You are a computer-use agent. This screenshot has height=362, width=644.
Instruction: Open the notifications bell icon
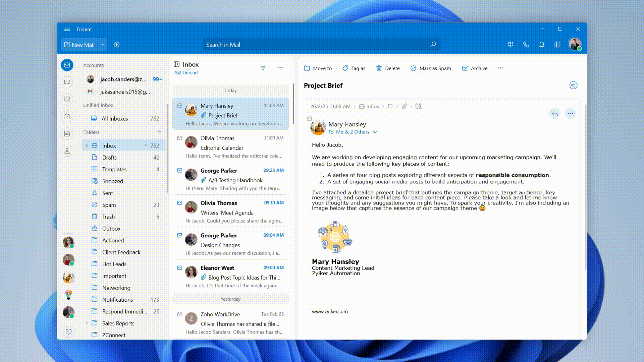pyautogui.click(x=542, y=45)
